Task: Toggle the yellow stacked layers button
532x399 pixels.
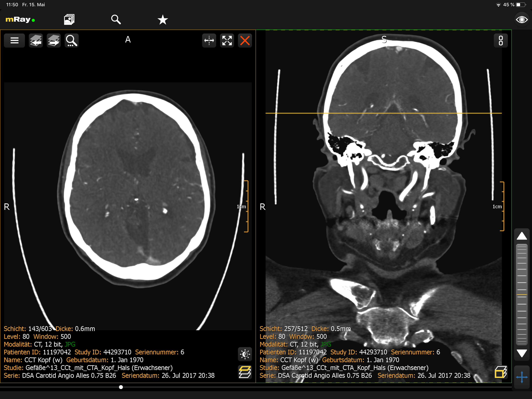Action: click(245, 372)
